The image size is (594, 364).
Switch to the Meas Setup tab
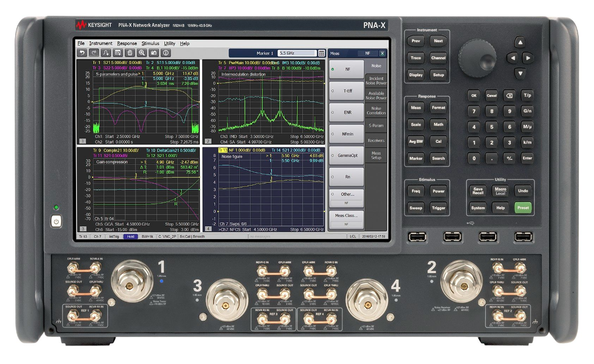point(376,155)
